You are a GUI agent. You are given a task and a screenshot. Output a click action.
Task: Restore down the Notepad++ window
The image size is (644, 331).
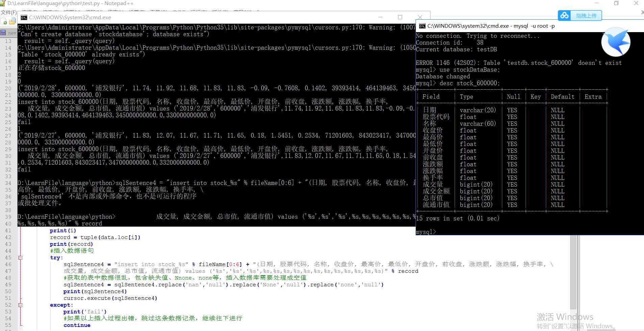coord(616,3)
